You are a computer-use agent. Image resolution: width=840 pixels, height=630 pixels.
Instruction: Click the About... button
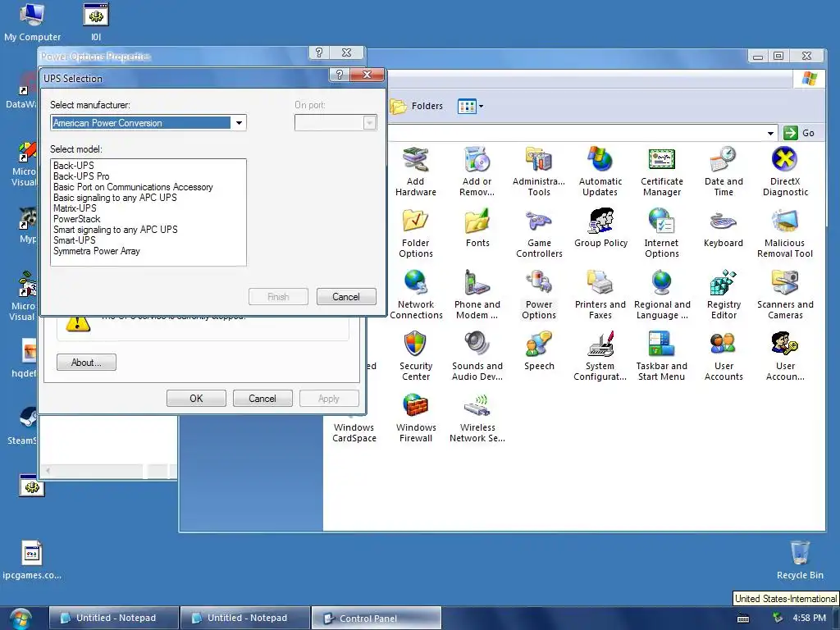tap(86, 363)
